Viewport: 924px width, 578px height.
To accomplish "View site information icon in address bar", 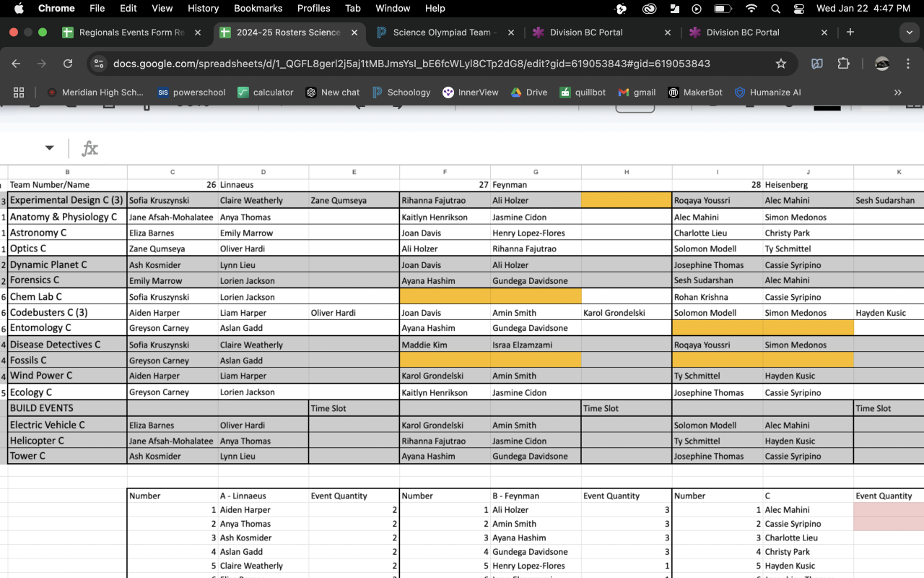I will [99, 64].
